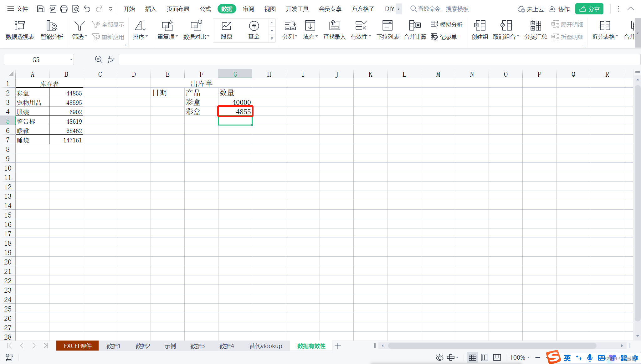Print the document using the printer icon
The image size is (641, 364).
click(64, 9)
